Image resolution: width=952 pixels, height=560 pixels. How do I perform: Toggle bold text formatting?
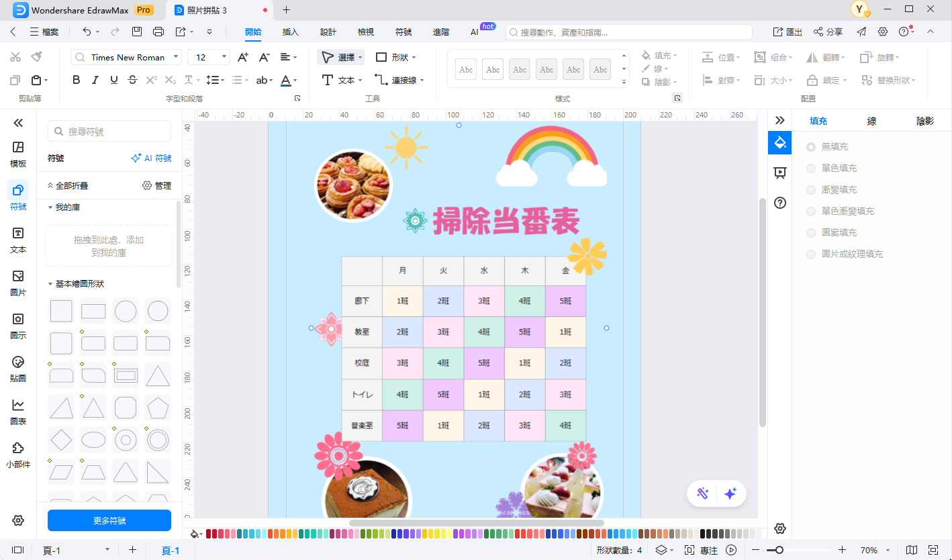pyautogui.click(x=76, y=79)
